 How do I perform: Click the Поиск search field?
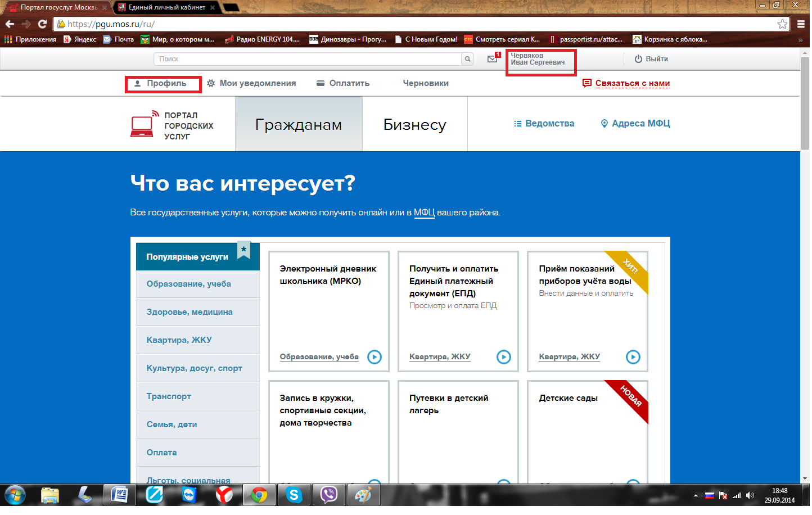308,59
